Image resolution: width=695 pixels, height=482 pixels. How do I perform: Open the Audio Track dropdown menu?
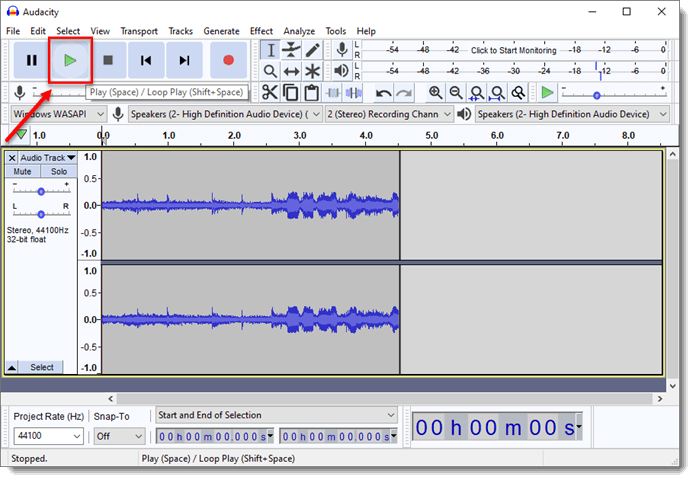(48, 158)
